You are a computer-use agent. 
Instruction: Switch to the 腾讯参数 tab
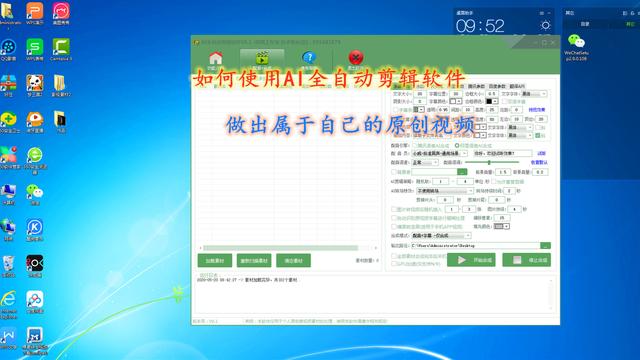476,86
